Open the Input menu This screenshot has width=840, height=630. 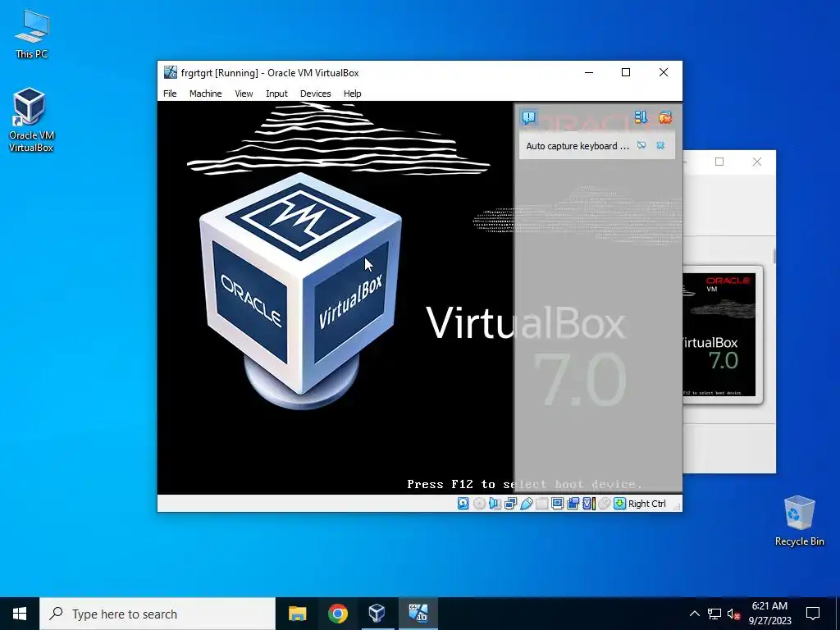[x=276, y=94]
